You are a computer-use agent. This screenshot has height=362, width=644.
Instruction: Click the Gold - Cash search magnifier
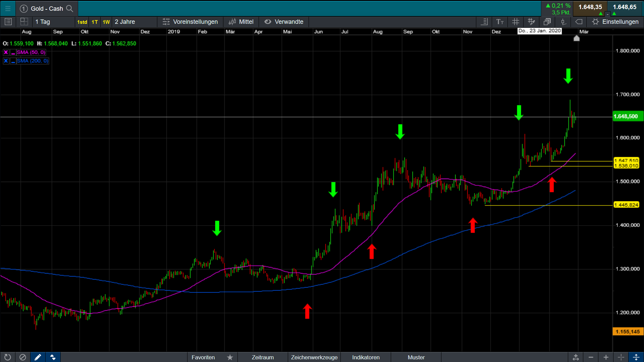point(70,9)
